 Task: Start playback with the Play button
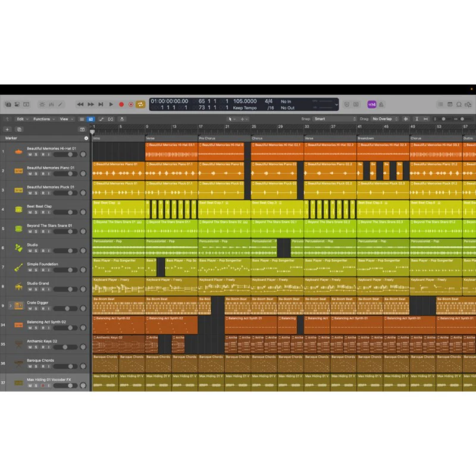pyautogui.click(x=111, y=105)
